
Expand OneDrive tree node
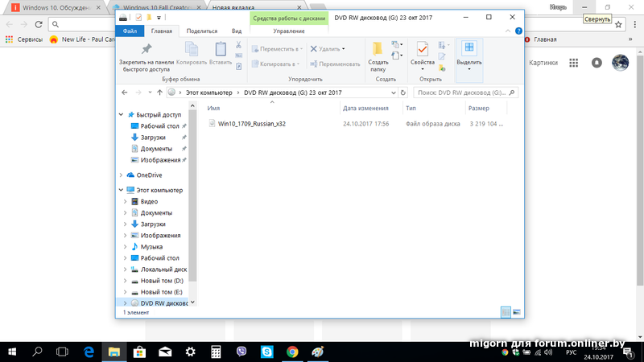click(x=122, y=175)
